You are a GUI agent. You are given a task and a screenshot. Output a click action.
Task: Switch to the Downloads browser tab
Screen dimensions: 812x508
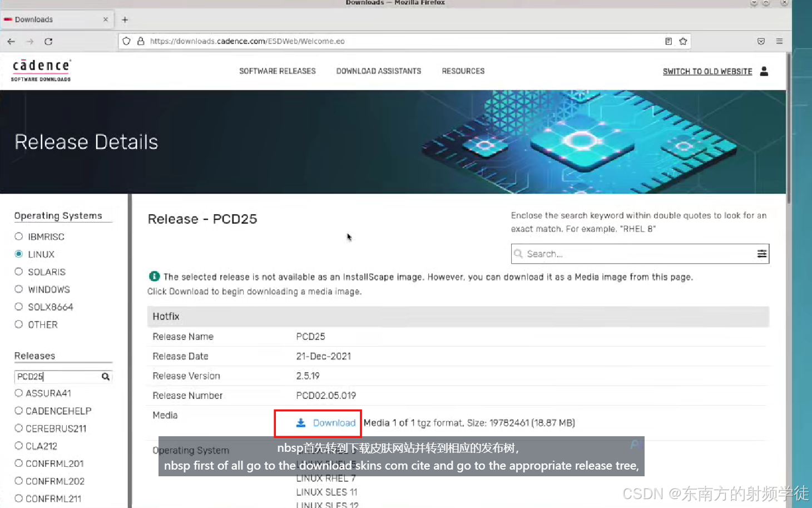coord(57,19)
